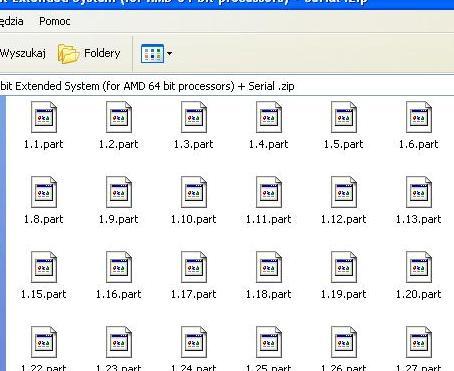
Task: Click the file name label 1.4.part
Action: point(269,144)
